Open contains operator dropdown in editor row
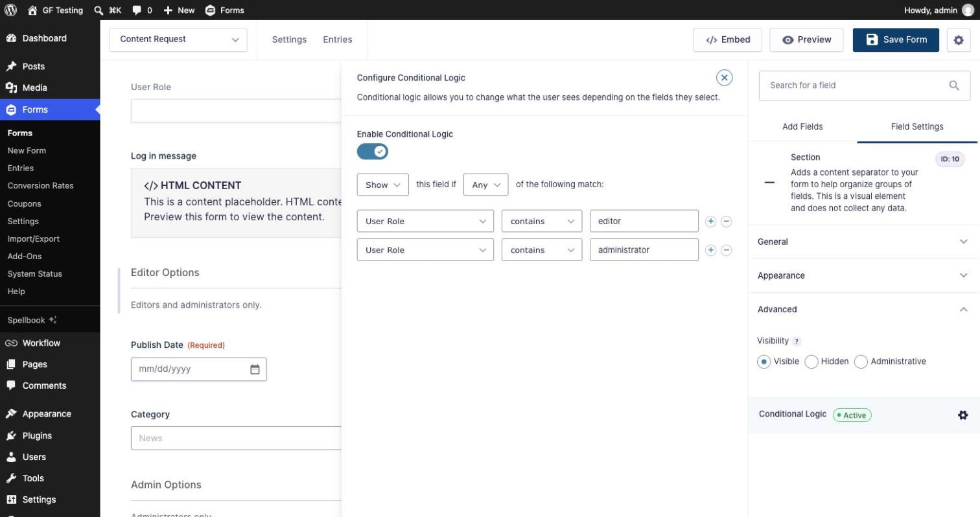Screen dimensions: 980x517 (x=542, y=221)
